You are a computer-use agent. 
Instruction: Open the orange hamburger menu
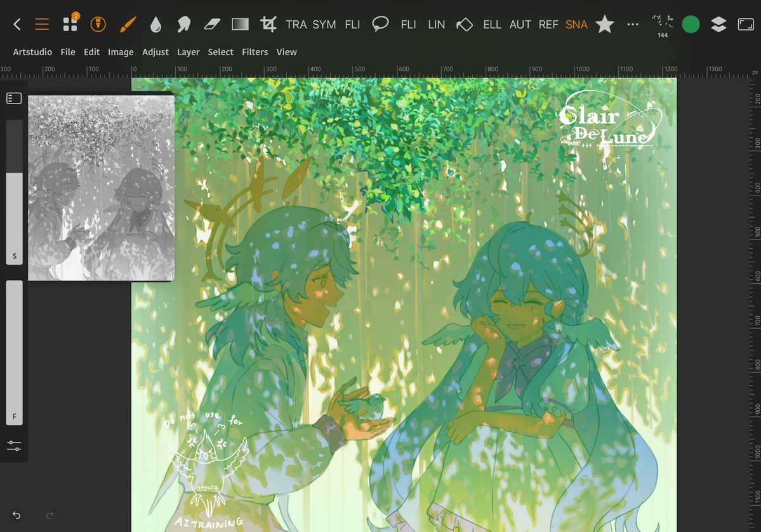pos(42,24)
